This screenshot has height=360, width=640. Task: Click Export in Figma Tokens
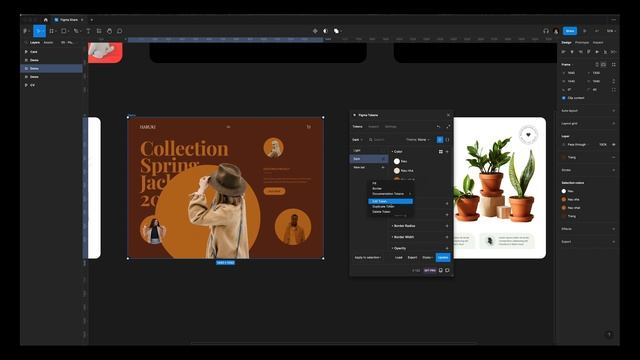coord(412,258)
